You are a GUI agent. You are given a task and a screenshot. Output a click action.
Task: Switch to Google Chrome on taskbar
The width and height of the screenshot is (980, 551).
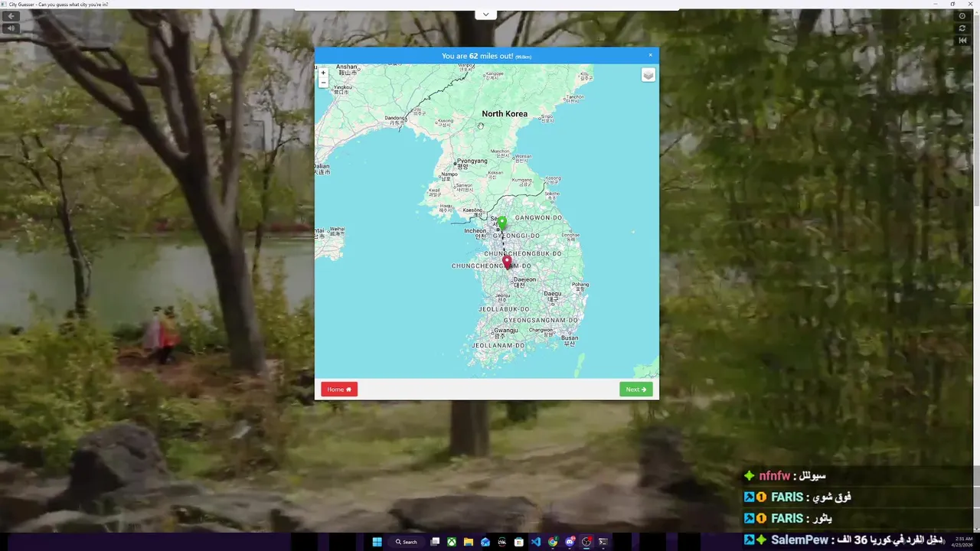click(x=553, y=542)
